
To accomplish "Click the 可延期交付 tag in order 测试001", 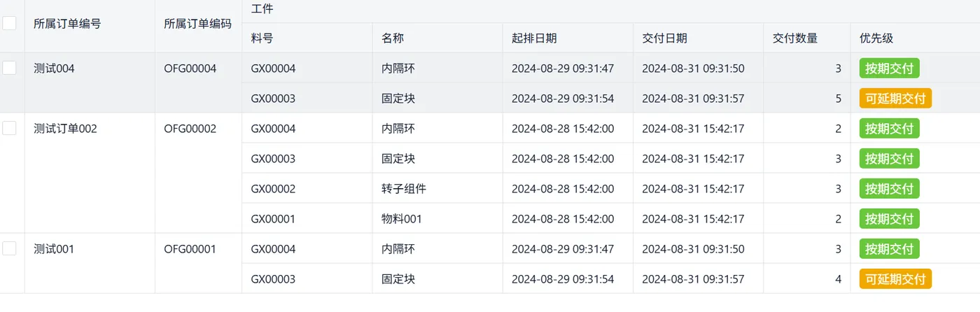I will 895,279.
